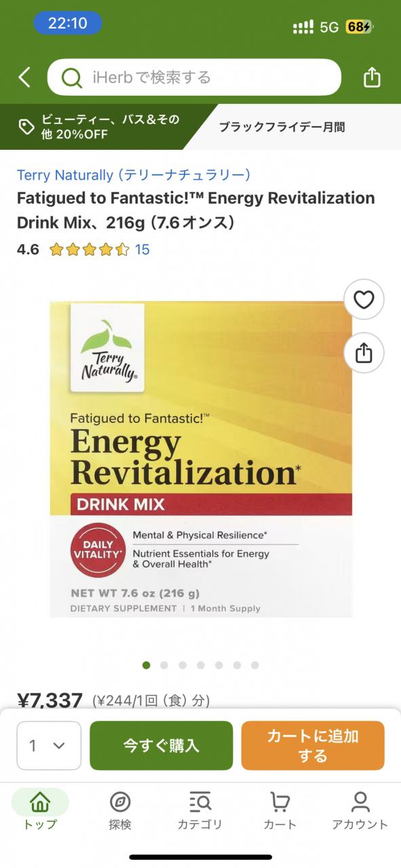Open the 15 reviews count link

[x=142, y=250]
